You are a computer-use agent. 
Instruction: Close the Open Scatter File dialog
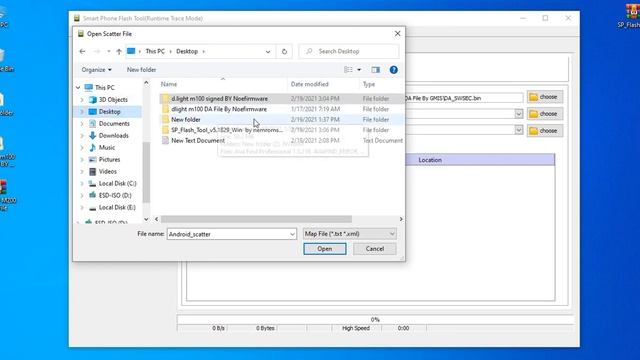point(398,34)
